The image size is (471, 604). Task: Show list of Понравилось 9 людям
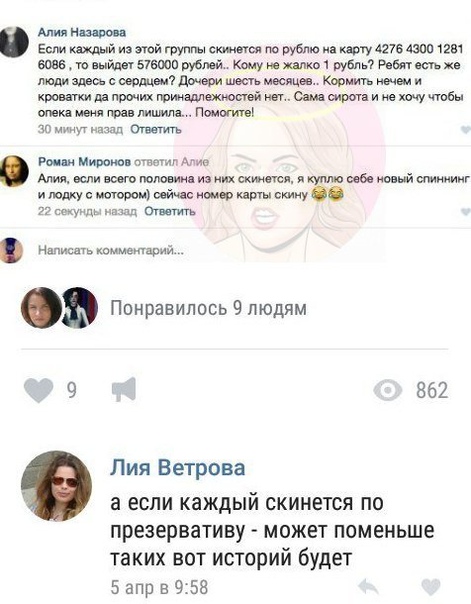(208, 308)
